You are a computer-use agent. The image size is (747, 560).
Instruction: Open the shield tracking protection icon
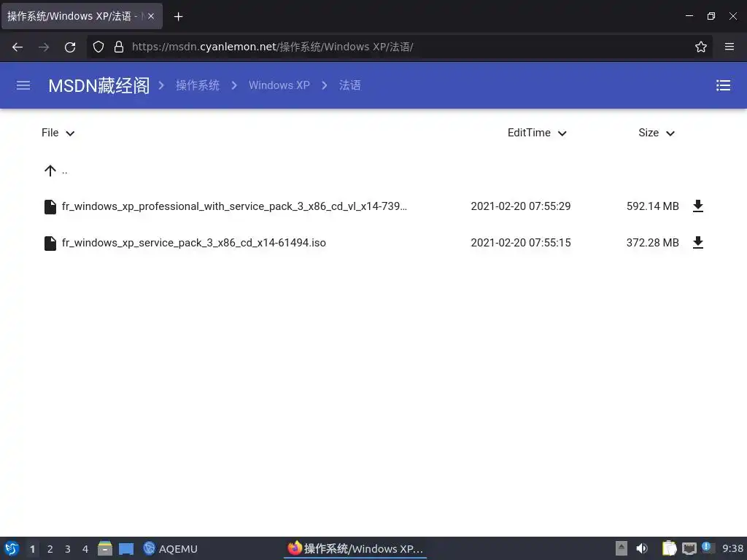tap(98, 47)
